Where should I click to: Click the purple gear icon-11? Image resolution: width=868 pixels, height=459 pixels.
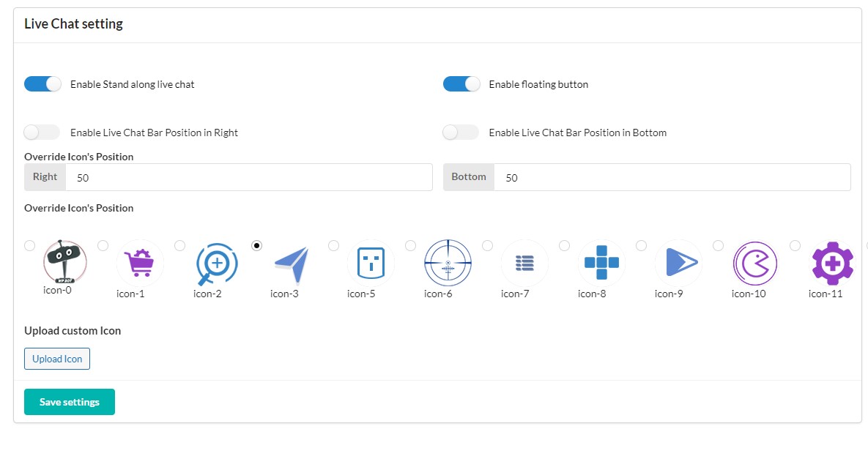click(833, 264)
